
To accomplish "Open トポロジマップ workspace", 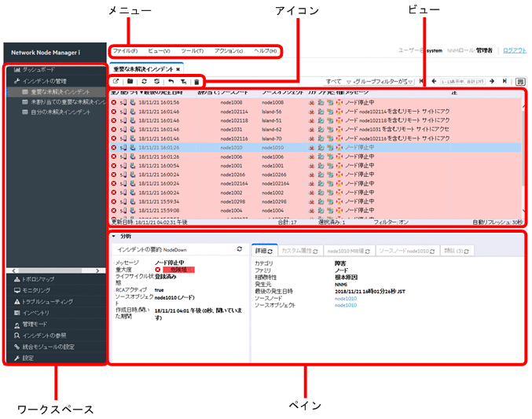I will pos(34,279).
